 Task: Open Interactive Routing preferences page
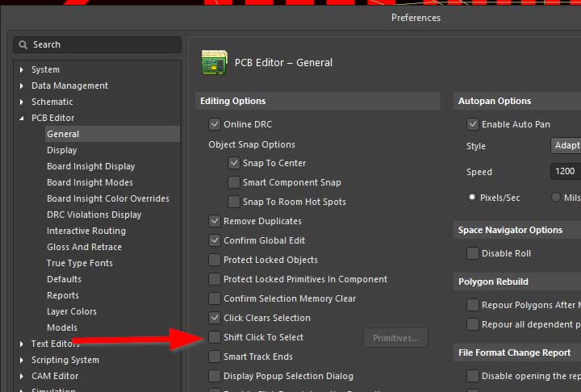click(86, 231)
